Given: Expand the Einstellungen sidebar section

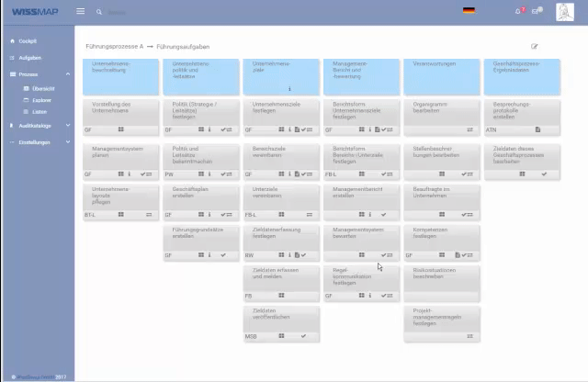Looking at the screenshot, I should [68, 142].
